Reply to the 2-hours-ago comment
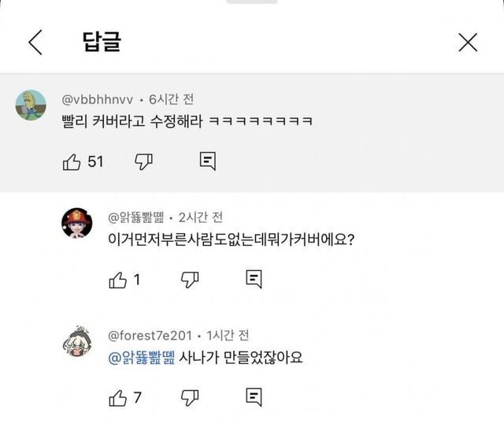 [x=254, y=279]
